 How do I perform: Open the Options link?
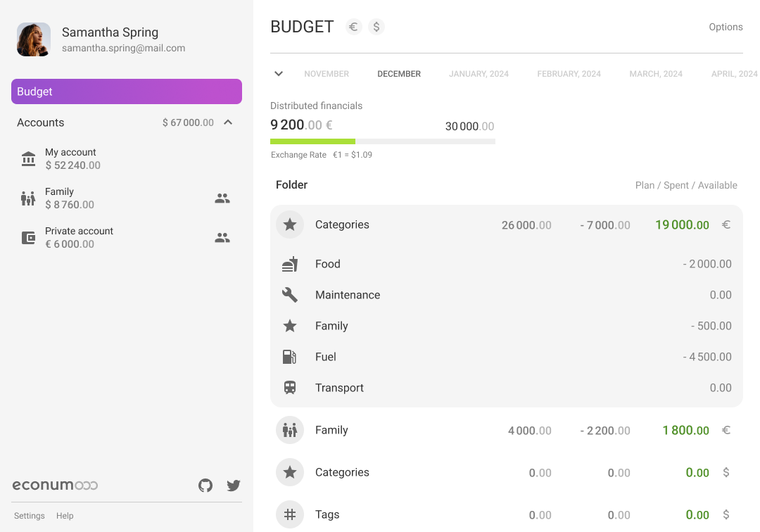coord(726,27)
